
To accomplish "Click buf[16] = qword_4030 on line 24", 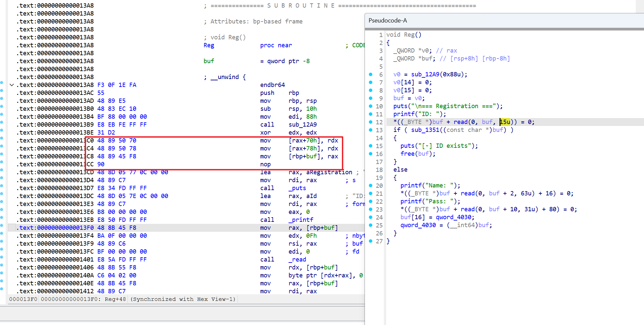I will coord(437,217).
